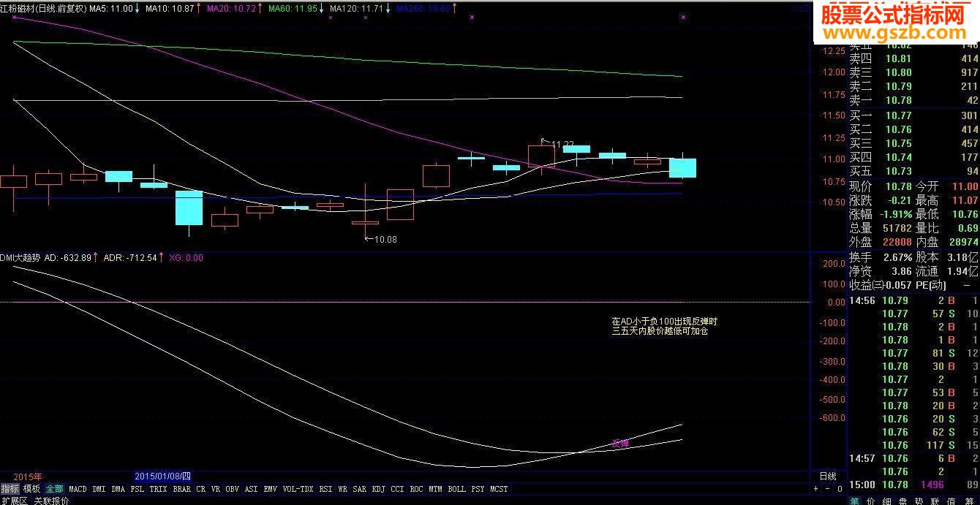Select the 模板 tab in bottom bar
The image size is (980, 505).
pos(31,489)
